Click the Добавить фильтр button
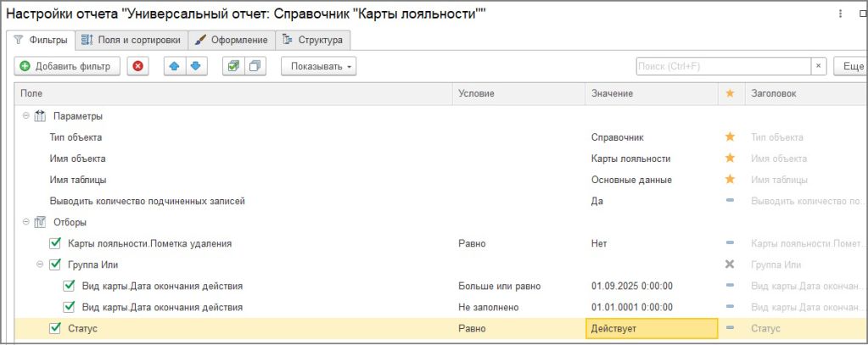 pos(66,66)
